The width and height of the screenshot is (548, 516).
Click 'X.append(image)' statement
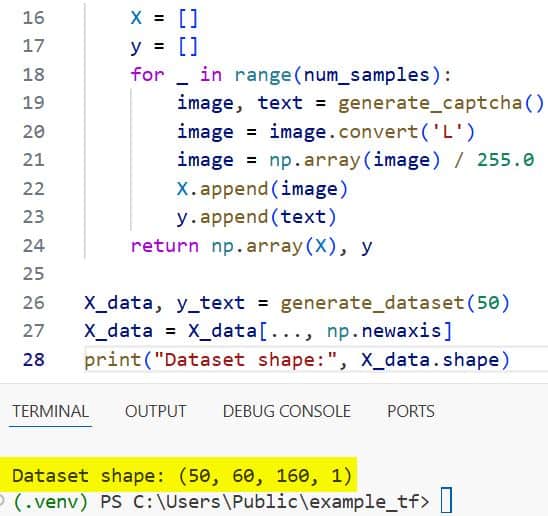coord(262,189)
